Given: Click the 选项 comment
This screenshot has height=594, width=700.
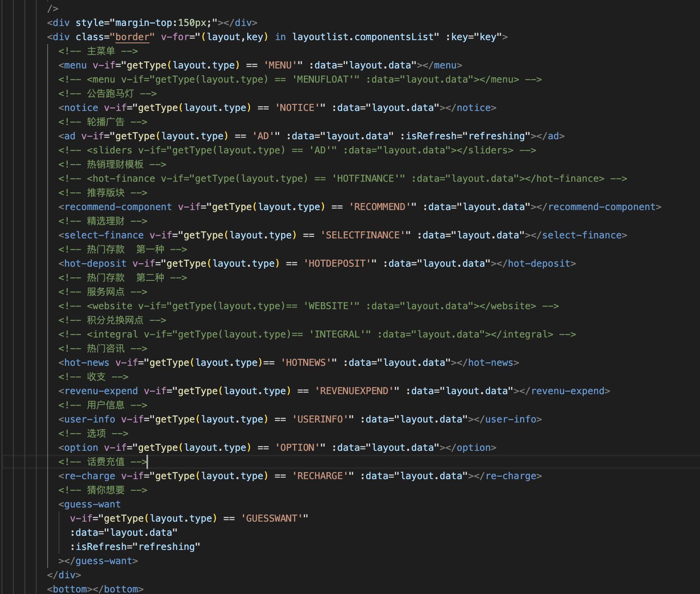Looking at the screenshot, I should point(94,434).
